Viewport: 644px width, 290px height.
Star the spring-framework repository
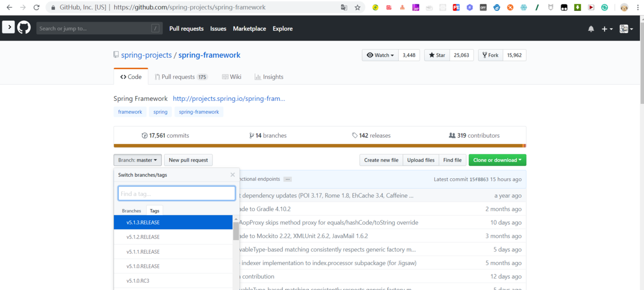(x=437, y=55)
